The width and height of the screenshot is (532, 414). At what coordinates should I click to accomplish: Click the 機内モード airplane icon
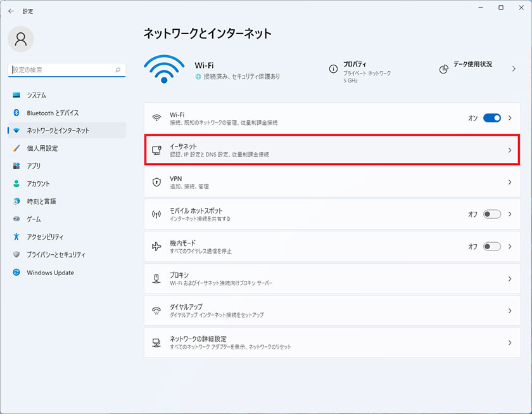click(x=156, y=247)
